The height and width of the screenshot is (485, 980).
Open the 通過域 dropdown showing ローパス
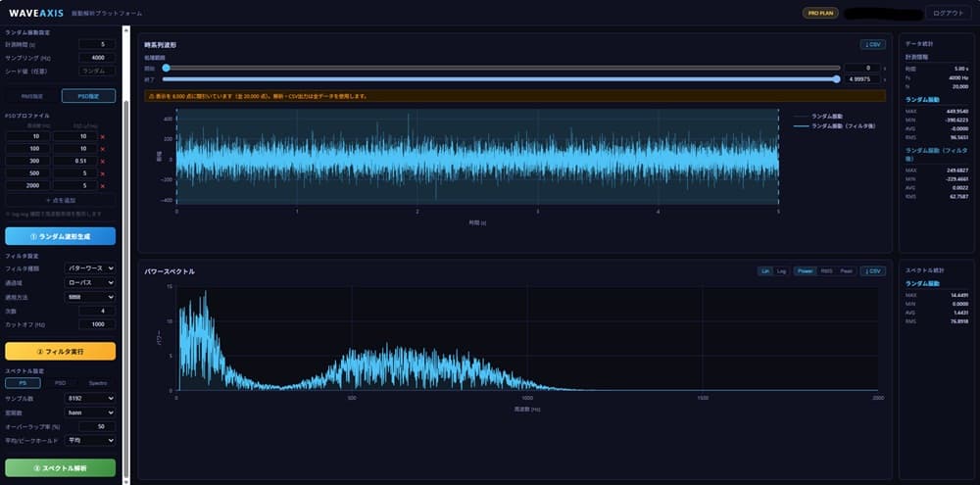pyautogui.click(x=90, y=282)
